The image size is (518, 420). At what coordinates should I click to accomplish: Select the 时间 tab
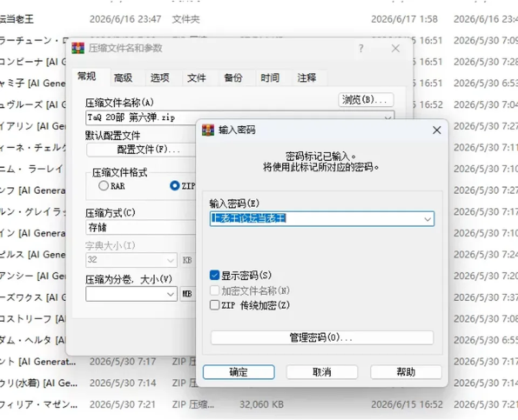[x=270, y=78]
